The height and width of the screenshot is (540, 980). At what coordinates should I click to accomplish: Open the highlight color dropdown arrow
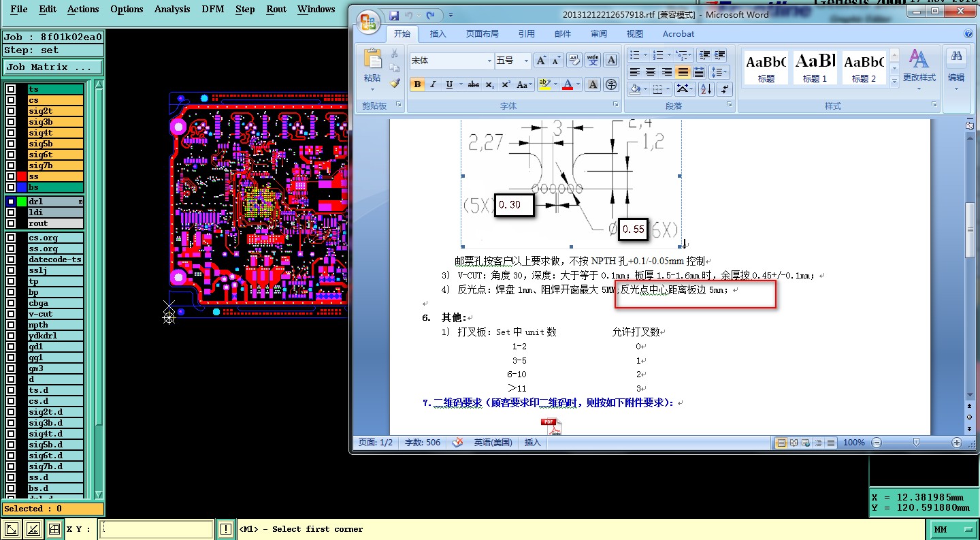tap(555, 84)
